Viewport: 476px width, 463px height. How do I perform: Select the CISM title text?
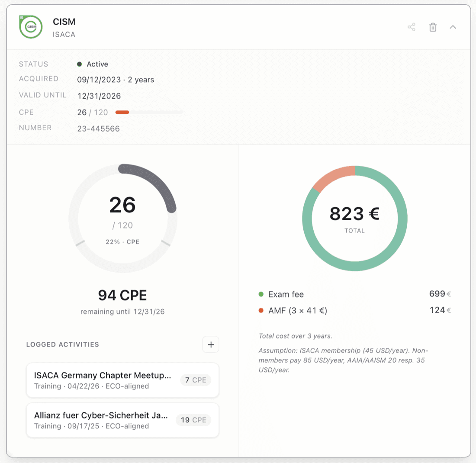tap(64, 22)
